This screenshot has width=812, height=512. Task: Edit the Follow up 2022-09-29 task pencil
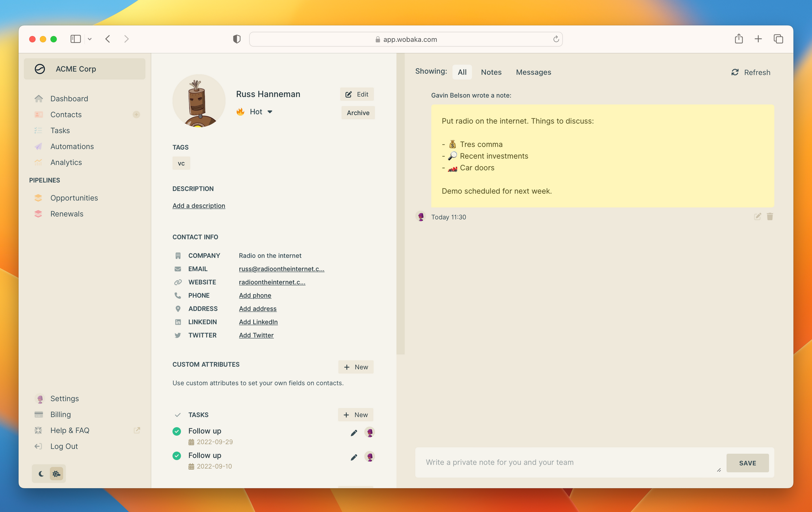tap(354, 433)
